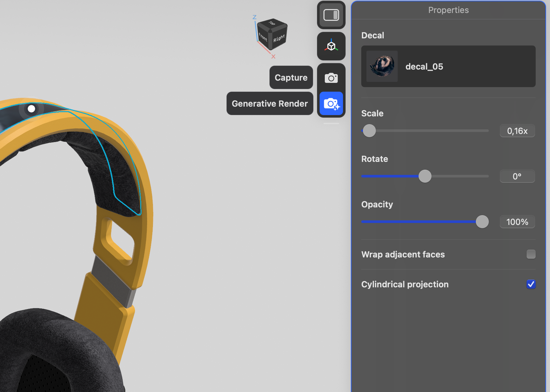The width and height of the screenshot is (550, 392).
Task: Click the Rotate value field 0°
Action: click(517, 176)
